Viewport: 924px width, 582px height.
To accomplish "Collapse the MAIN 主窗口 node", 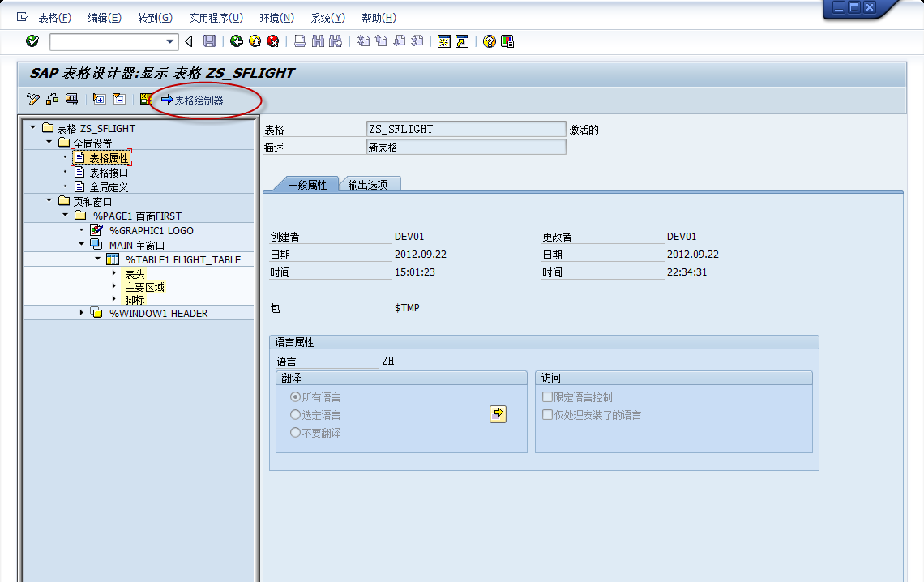I will pyautogui.click(x=81, y=244).
